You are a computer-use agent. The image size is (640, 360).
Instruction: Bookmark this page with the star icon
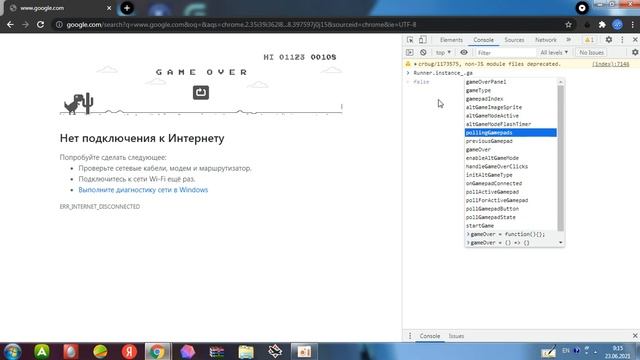click(568, 24)
